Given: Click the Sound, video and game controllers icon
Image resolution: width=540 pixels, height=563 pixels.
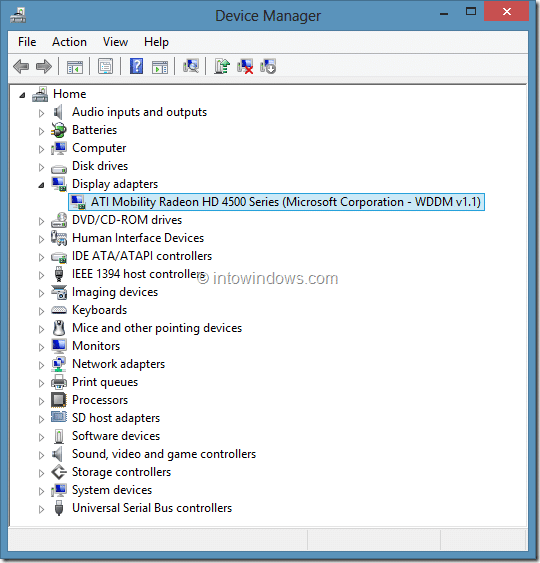Looking at the screenshot, I should (58, 454).
